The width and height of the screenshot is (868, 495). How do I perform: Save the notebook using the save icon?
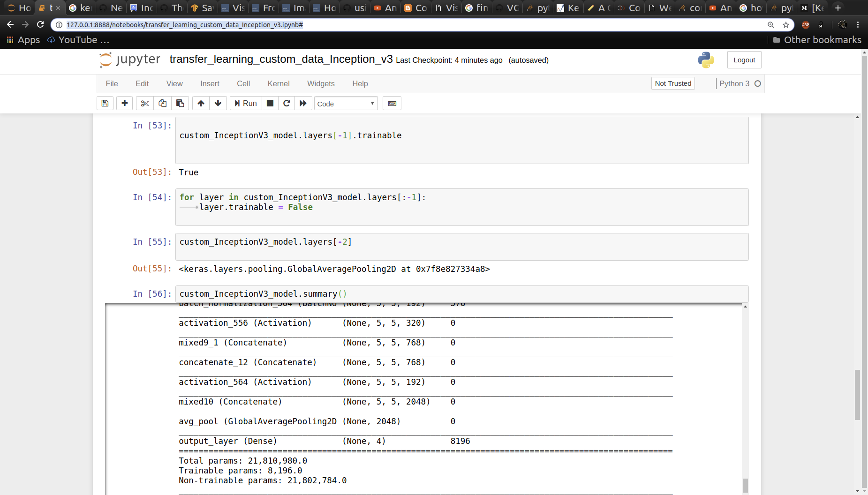coord(105,103)
